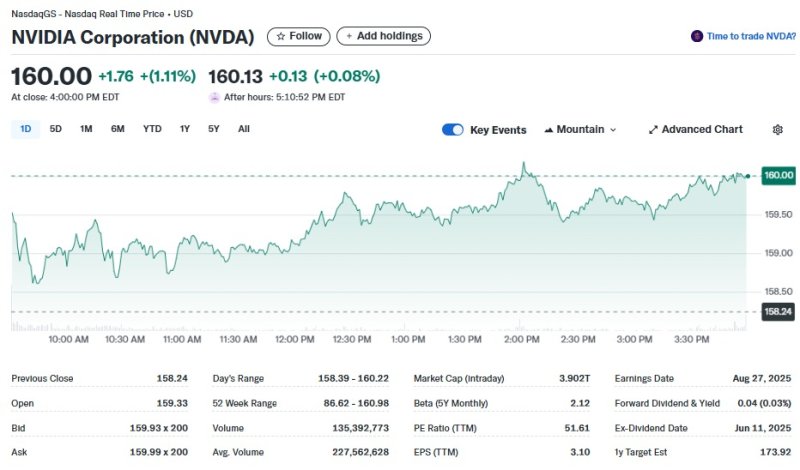
Task: Click the 159.50 price axis label
Action: [778, 215]
